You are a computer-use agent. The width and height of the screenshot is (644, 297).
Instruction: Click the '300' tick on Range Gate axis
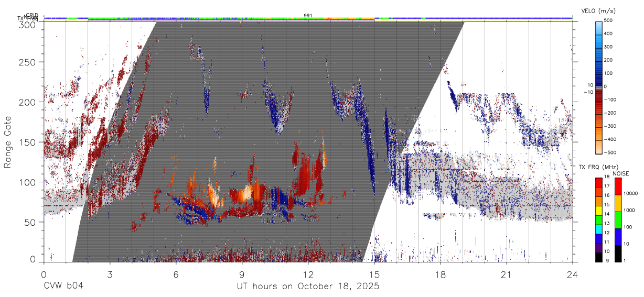tap(28, 24)
